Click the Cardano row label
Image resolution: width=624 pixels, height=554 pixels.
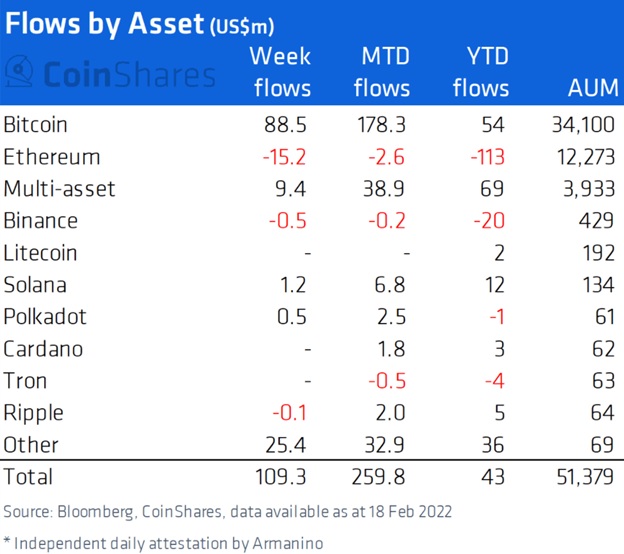pos(43,349)
